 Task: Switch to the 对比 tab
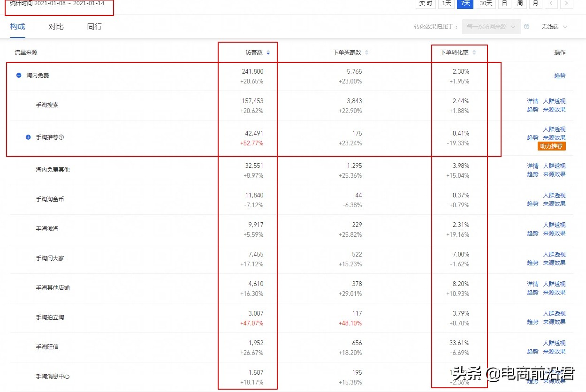56,27
